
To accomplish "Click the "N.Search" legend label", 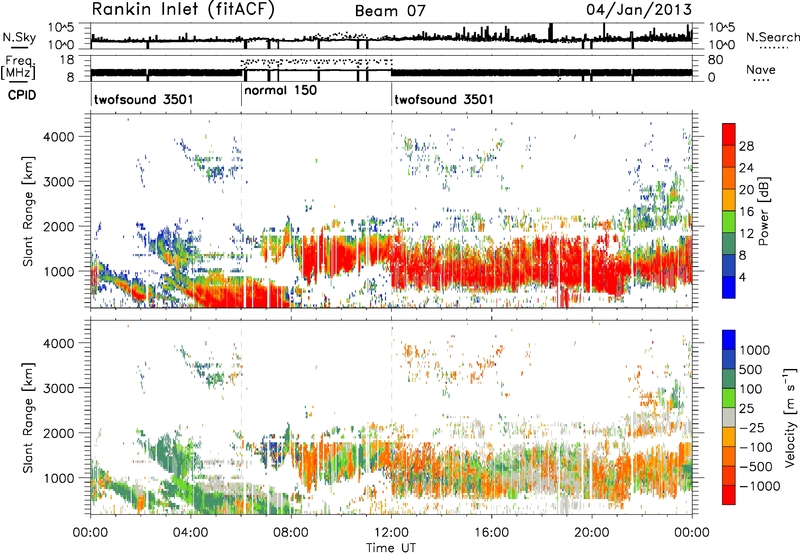I will point(772,37).
